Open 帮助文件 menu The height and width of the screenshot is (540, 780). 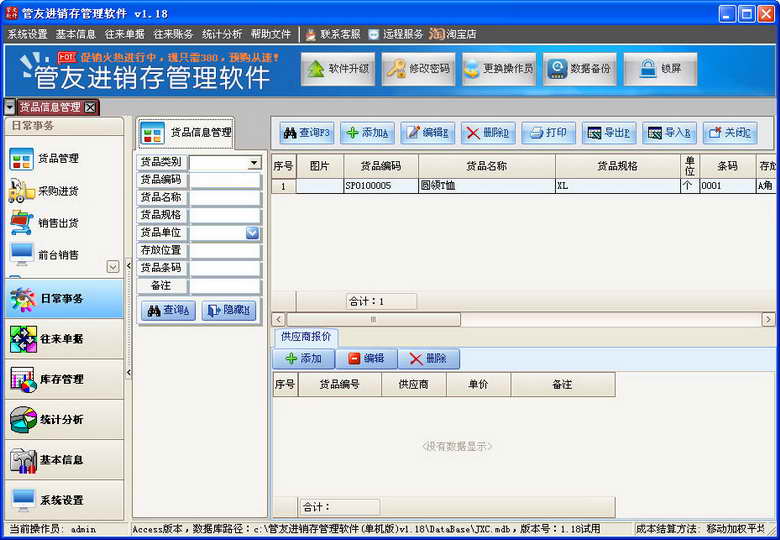tap(271, 34)
